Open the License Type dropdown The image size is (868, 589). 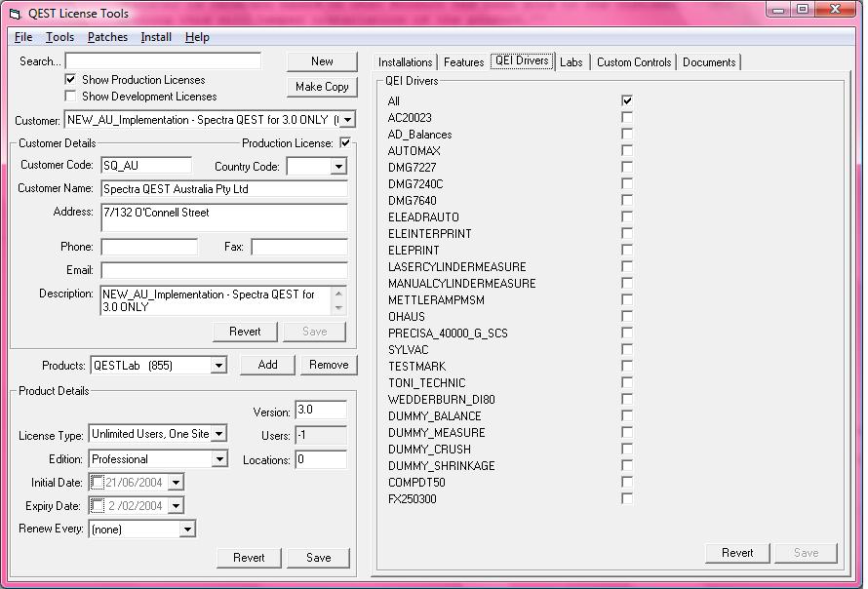[218, 434]
